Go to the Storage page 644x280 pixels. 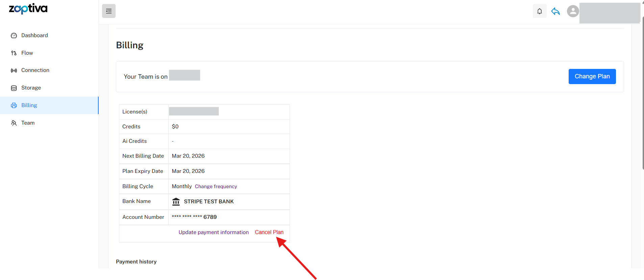(x=31, y=88)
